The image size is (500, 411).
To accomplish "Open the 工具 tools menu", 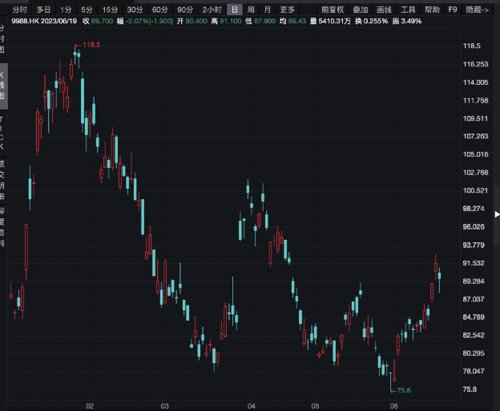I will 408,10.
